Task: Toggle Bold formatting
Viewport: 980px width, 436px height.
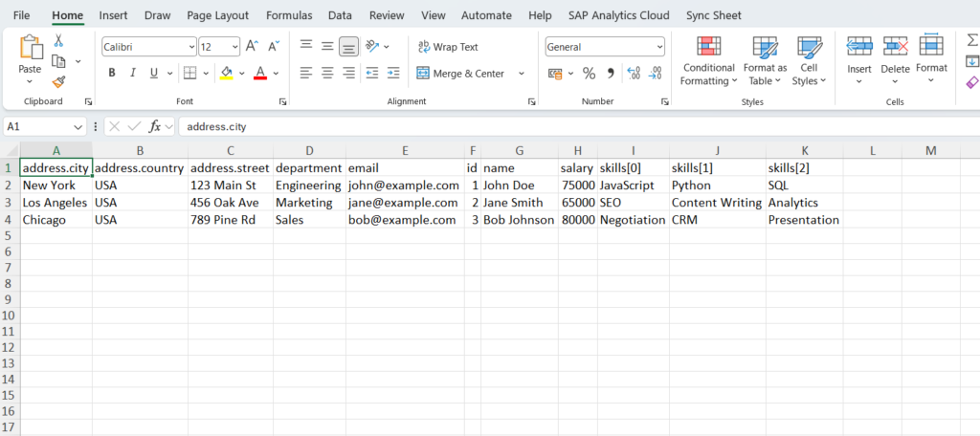Action: (112, 73)
